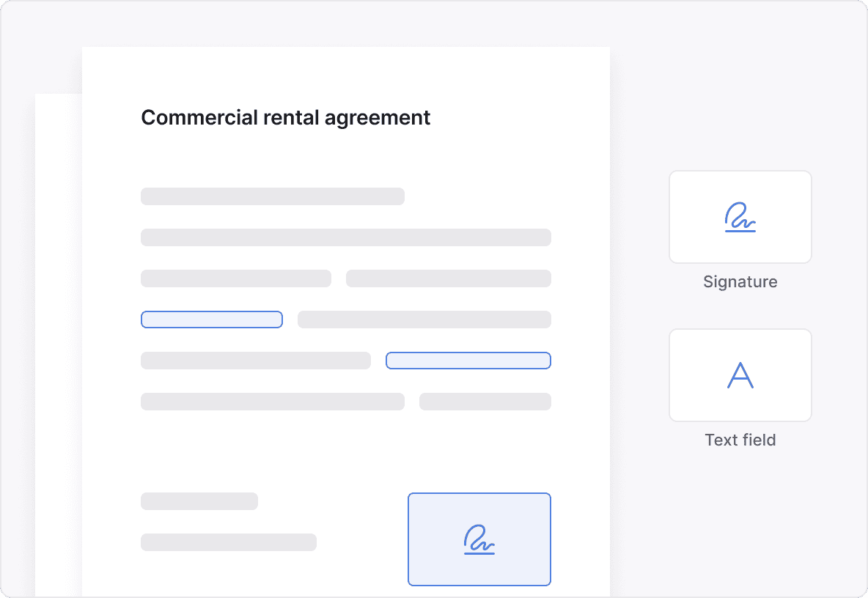Select the gray bar right of the left blue field
The height and width of the screenshot is (598, 868).
point(424,320)
